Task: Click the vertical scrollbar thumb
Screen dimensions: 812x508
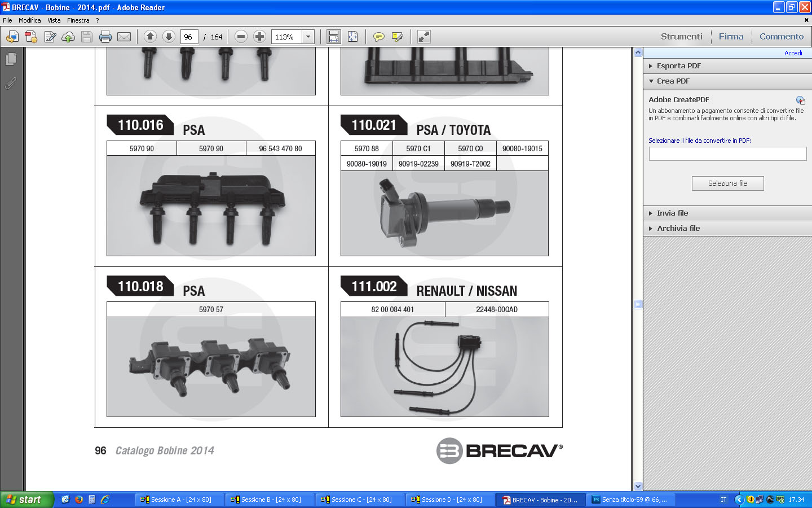Action: click(x=638, y=304)
